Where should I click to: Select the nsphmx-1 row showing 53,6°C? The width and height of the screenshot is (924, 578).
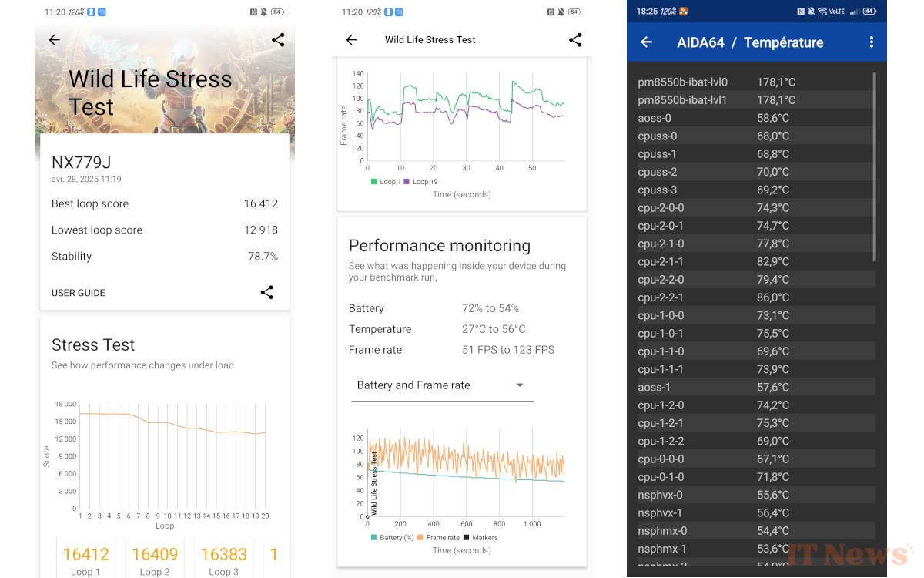[x=755, y=549]
